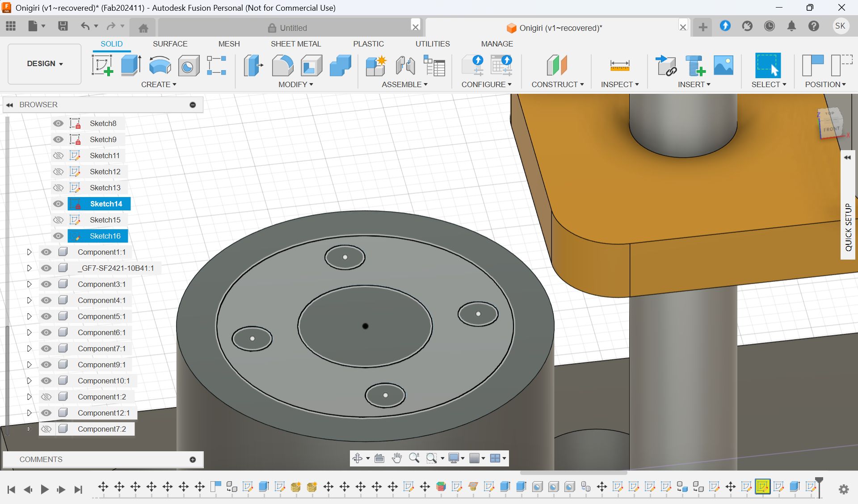Click the window Select tool icon

tap(768, 65)
